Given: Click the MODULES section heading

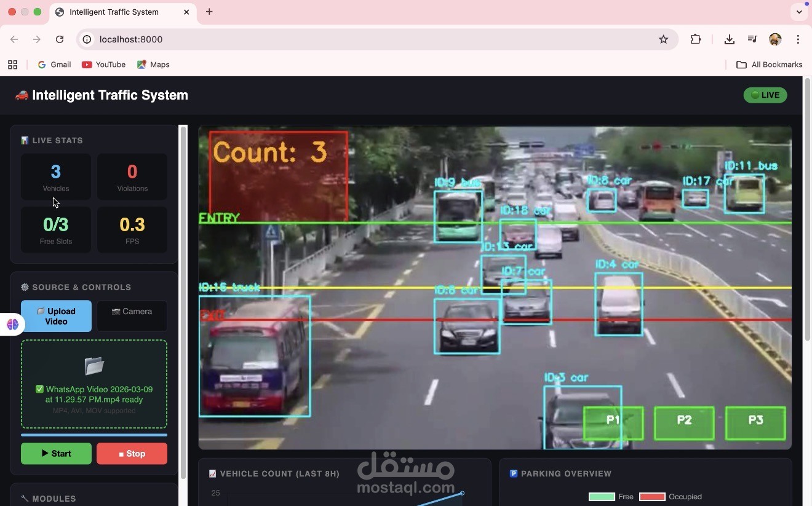Looking at the screenshot, I should (49, 499).
